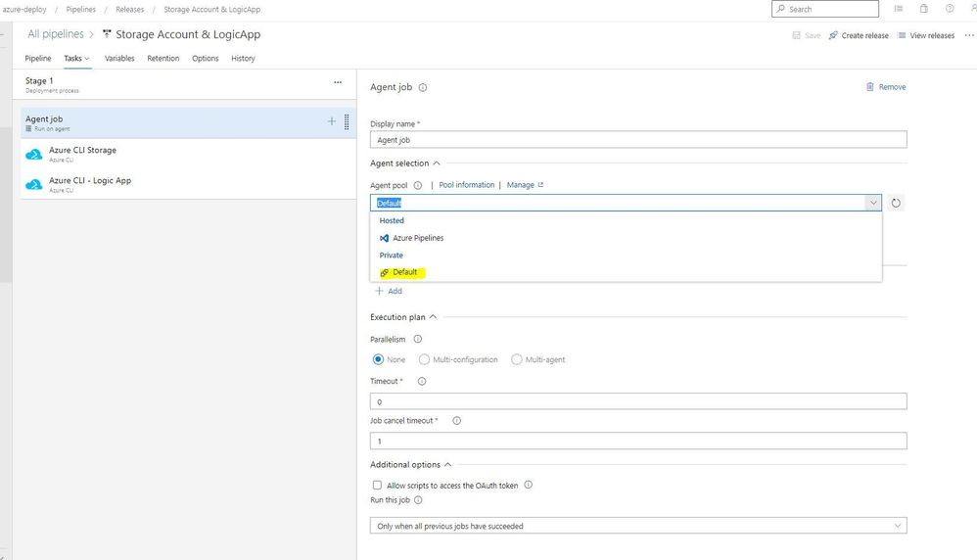Click the Save button

(807, 35)
